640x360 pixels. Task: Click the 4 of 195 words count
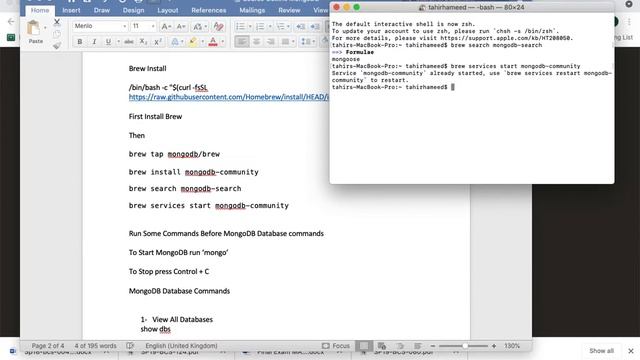[x=96, y=346]
